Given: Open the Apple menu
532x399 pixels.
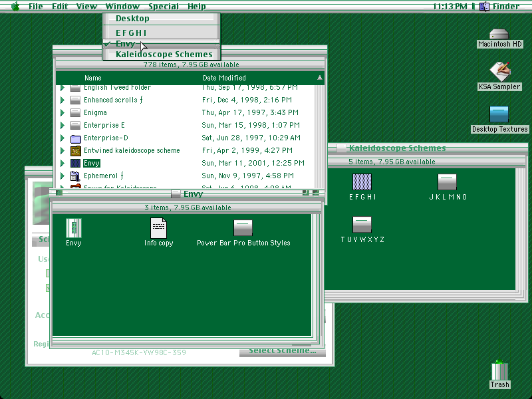Looking at the screenshot, I should 15,6.
